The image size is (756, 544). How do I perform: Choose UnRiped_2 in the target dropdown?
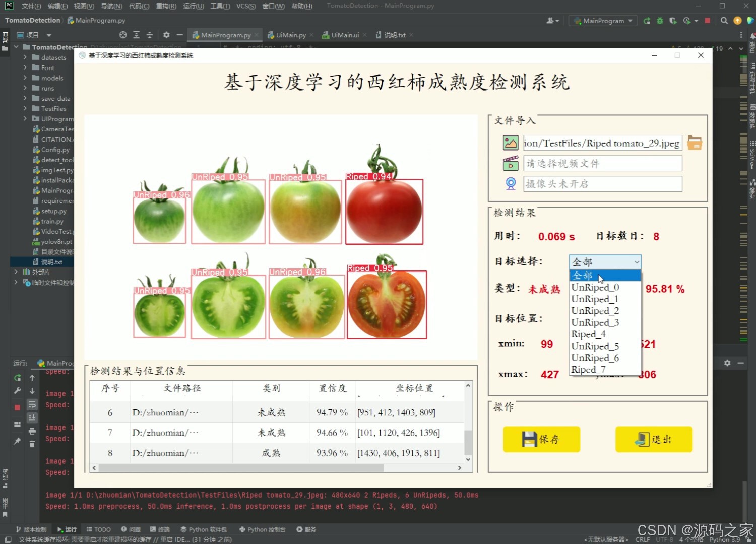[595, 310]
